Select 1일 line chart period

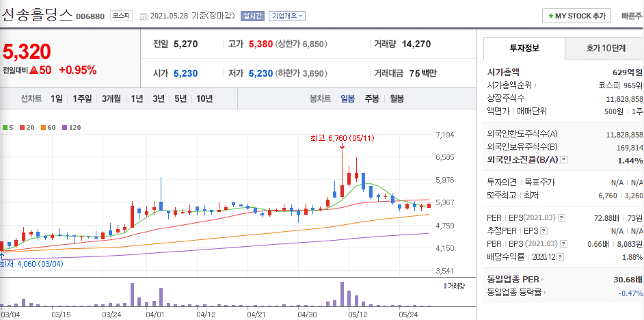57,99
